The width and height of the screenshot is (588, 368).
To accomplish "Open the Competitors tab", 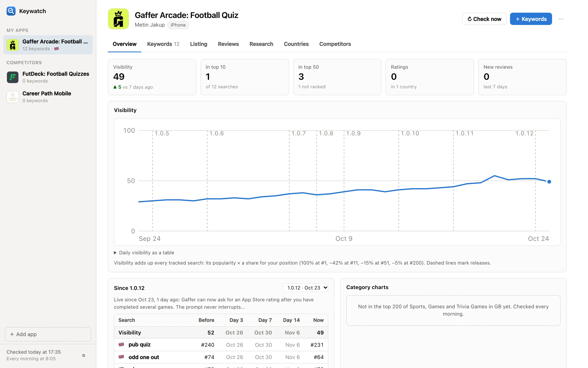I will pyautogui.click(x=335, y=44).
